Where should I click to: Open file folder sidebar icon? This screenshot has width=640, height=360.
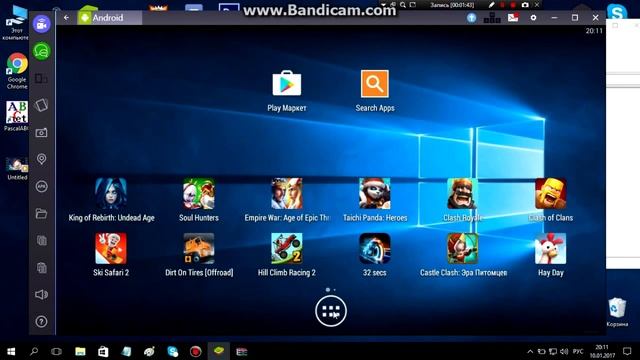(x=42, y=213)
